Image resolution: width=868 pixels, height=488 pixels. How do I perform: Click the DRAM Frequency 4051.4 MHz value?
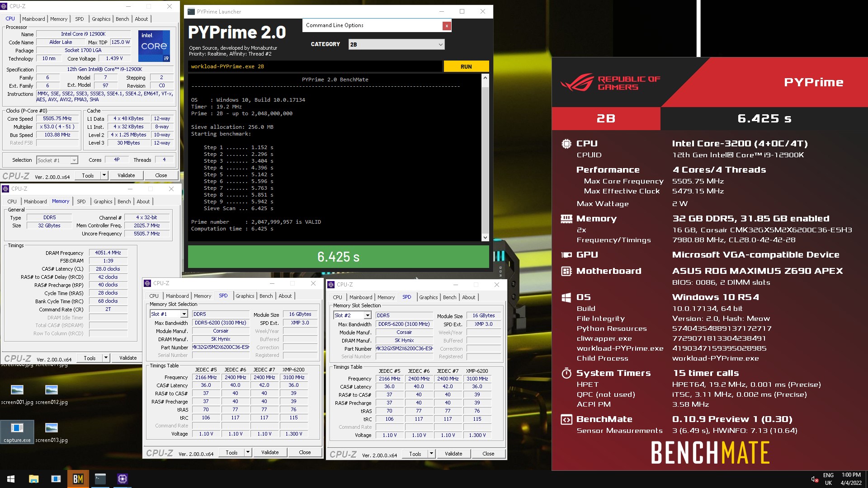coord(108,253)
